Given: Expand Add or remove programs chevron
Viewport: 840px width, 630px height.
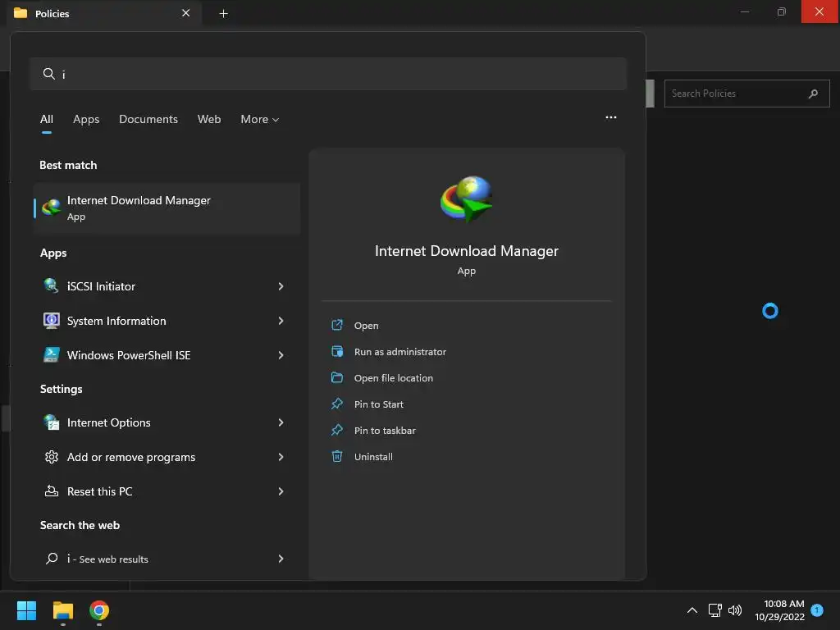Looking at the screenshot, I should point(281,456).
